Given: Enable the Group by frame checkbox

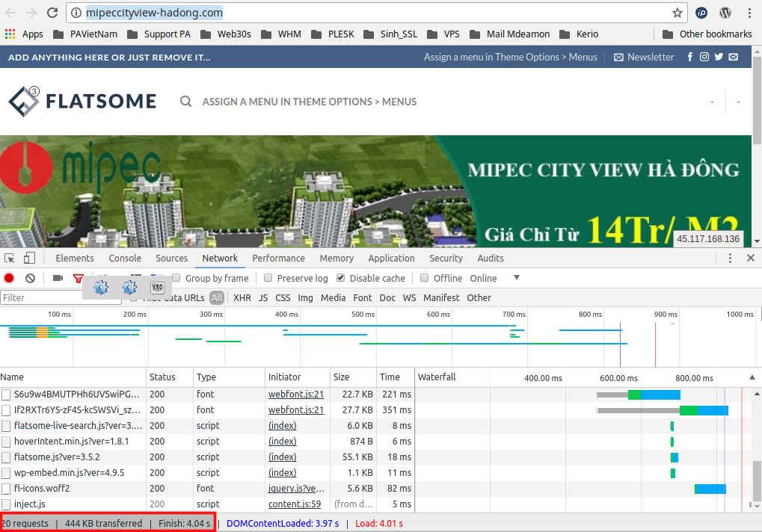Looking at the screenshot, I should point(176,278).
